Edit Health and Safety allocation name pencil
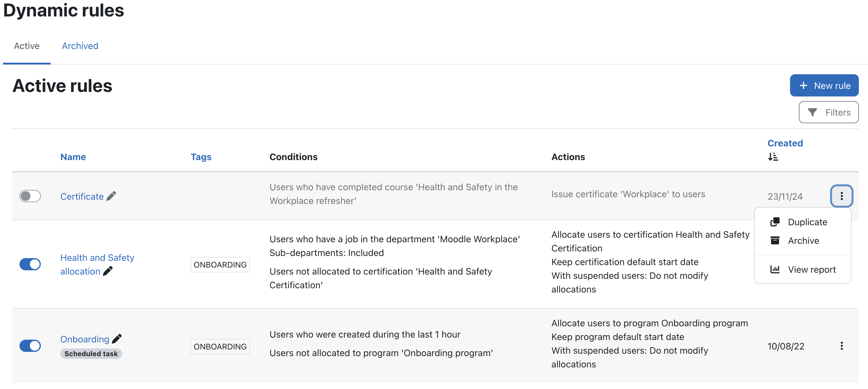868x389 pixels. point(108,271)
